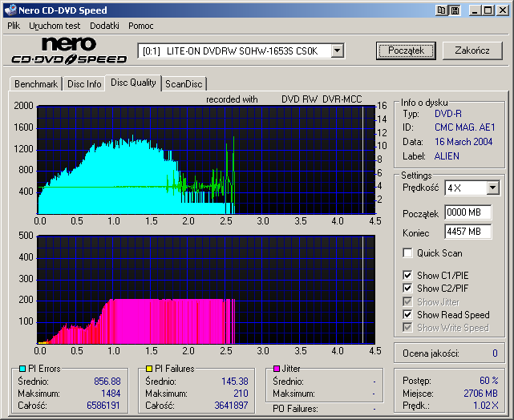514x420 pixels.
Task: Click the cyan PI Errors color swatch
Action: (x=22, y=369)
